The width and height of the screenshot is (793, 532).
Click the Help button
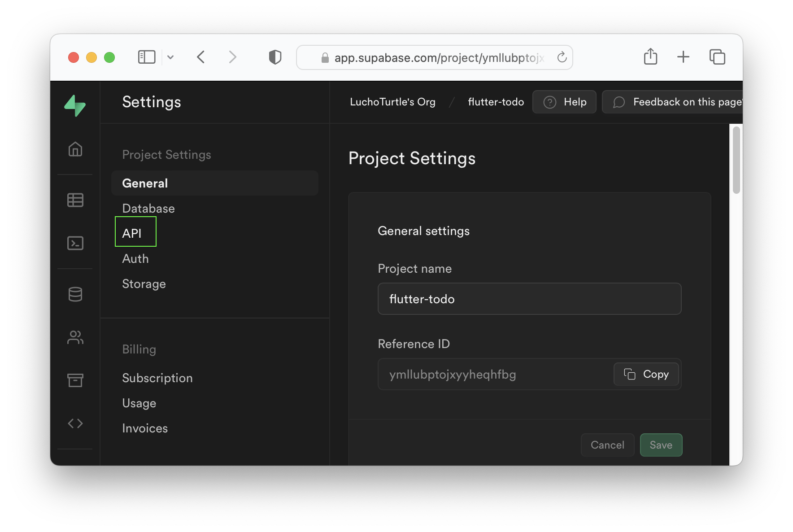(x=564, y=102)
